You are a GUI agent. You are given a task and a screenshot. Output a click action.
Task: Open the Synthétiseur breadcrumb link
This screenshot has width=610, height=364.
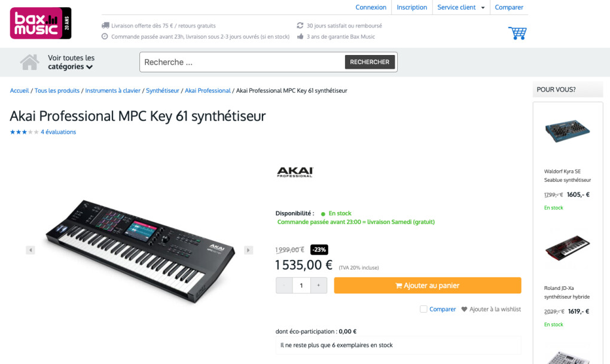point(163,91)
